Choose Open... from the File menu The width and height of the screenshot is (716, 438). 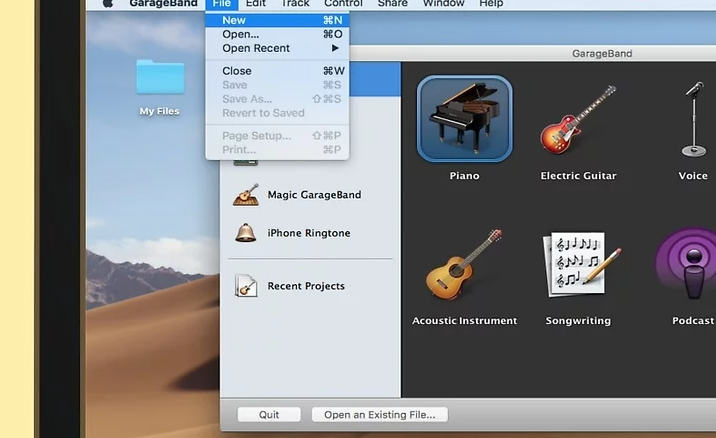pyautogui.click(x=277, y=34)
